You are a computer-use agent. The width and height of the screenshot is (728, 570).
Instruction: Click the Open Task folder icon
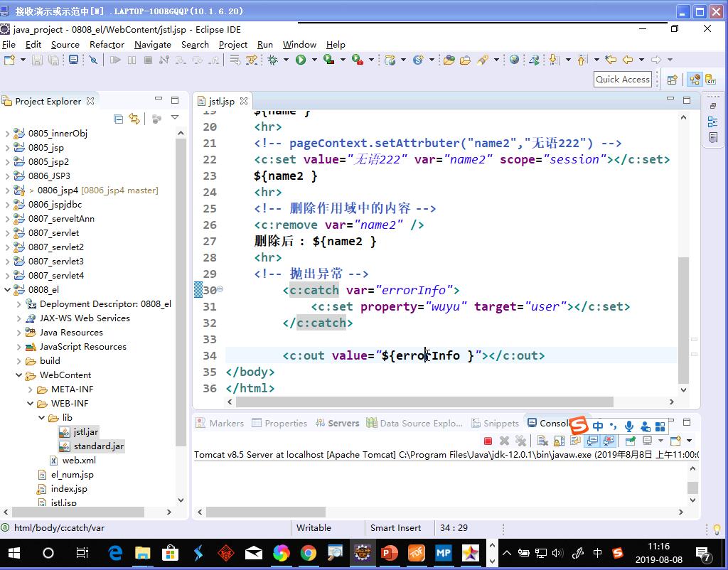465,60
